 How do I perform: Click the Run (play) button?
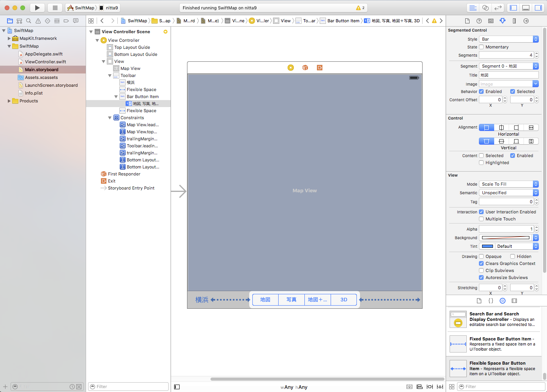click(37, 8)
